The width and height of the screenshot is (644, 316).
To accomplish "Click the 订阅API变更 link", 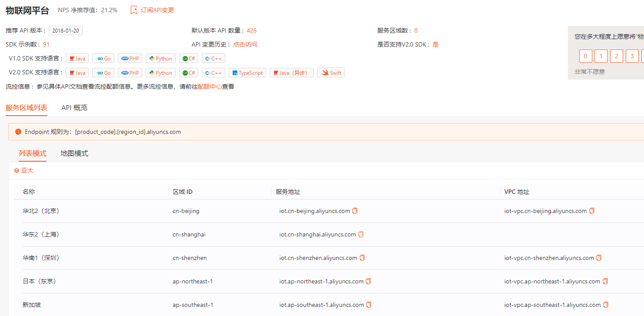I will point(157,10).
